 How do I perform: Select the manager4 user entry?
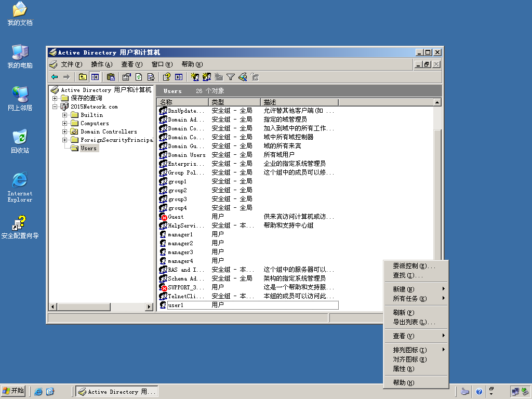tap(248, 261)
